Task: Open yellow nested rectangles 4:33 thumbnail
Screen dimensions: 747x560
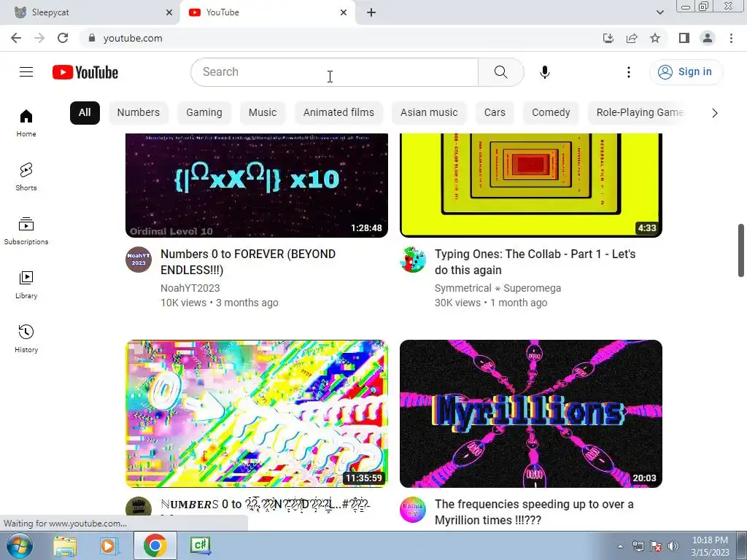Action: click(x=531, y=185)
